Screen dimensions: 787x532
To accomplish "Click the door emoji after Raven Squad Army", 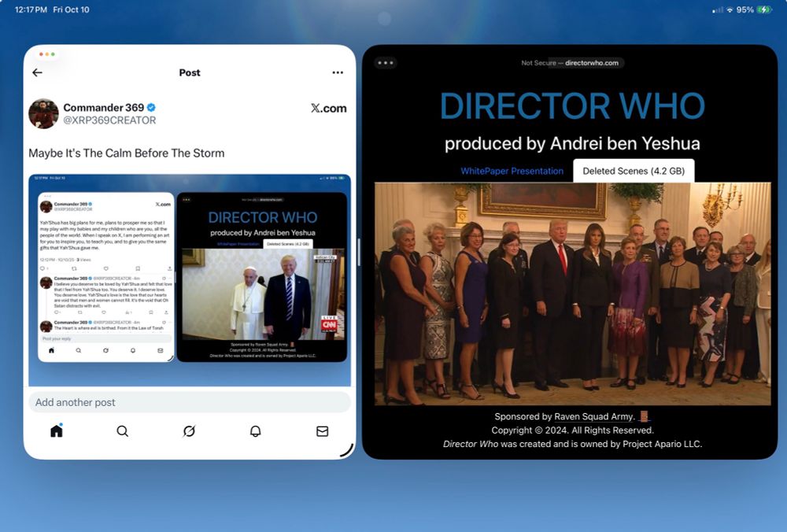I will point(644,416).
